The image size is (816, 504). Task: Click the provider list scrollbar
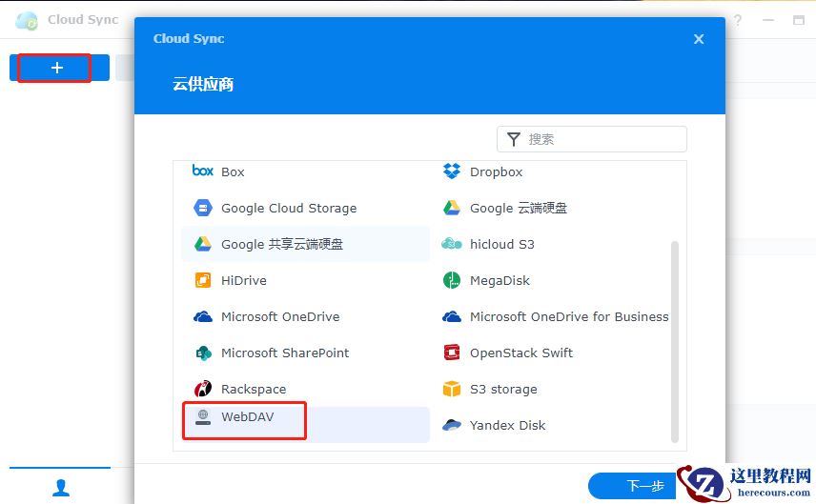(675, 341)
